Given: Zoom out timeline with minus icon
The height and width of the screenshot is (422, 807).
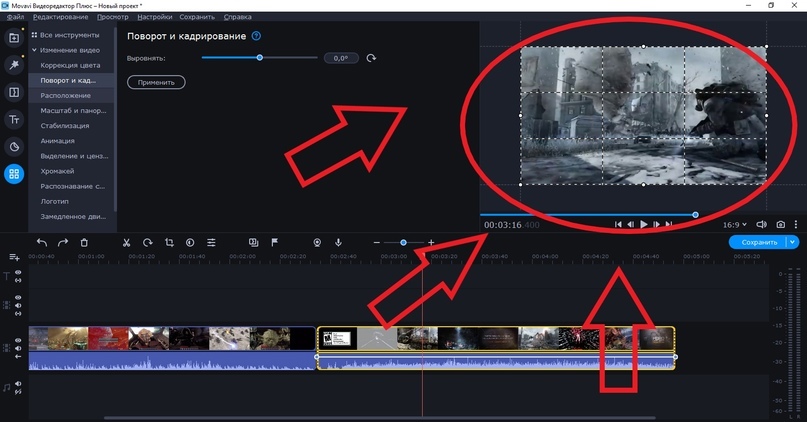Looking at the screenshot, I should [x=377, y=242].
